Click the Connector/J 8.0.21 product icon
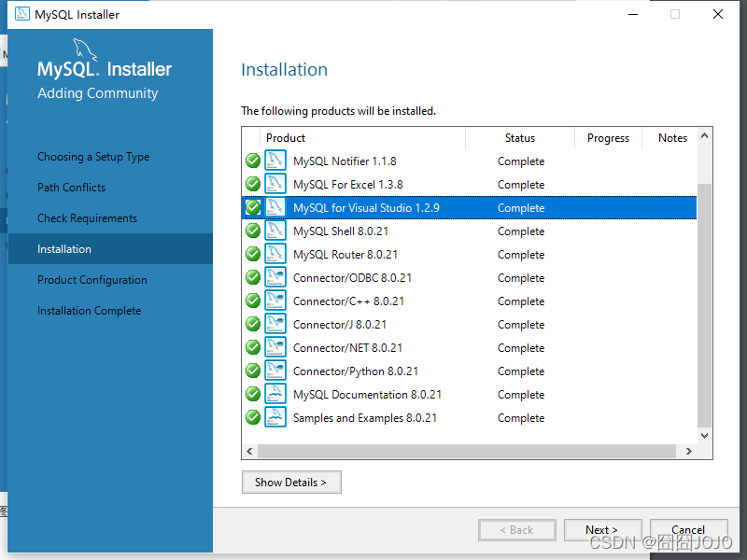The image size is (747, 560). (275, 324)
